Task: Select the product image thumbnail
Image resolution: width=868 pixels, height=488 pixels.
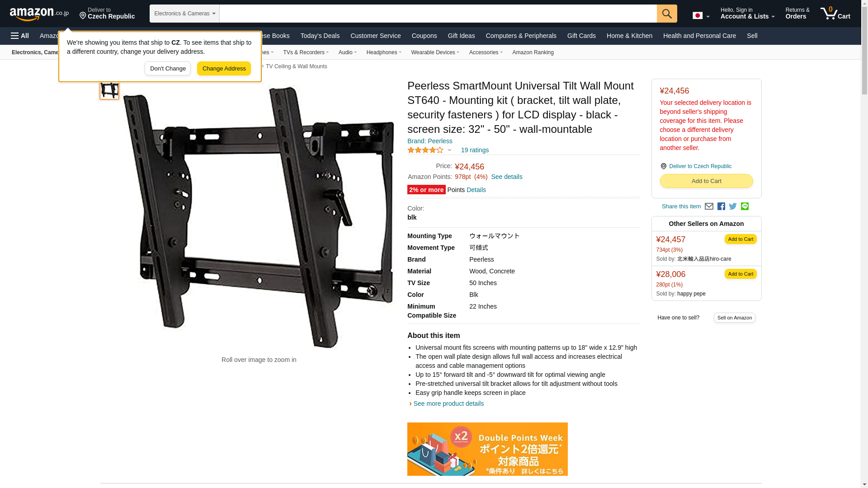Action: pyautogui.click(x=109, y=89)
